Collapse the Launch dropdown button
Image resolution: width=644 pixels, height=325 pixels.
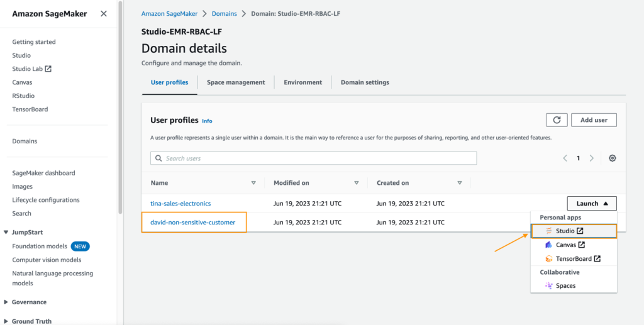click(592, 203)
